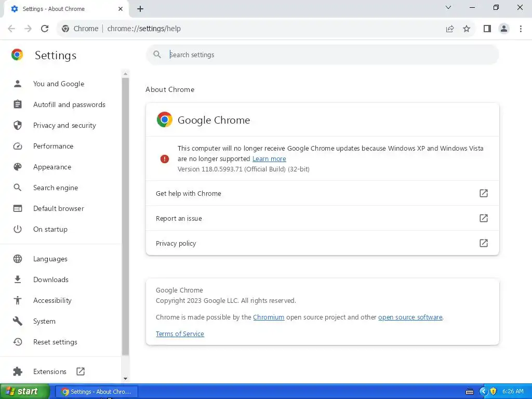This screenshot has height=399, width=532.
Task: Click the On startup power icon
Action: [x=17, y=229]
